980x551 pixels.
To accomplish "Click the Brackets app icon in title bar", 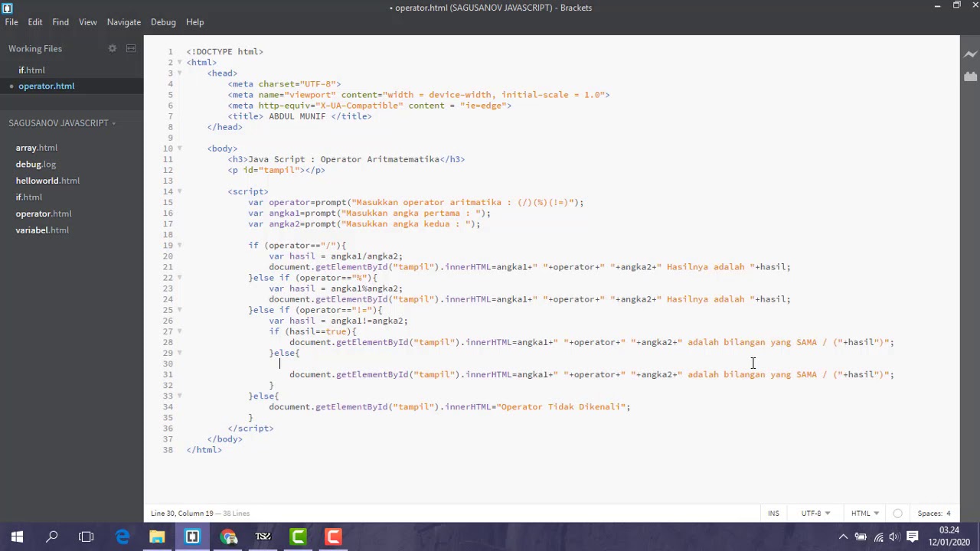I will pos(7,8).
